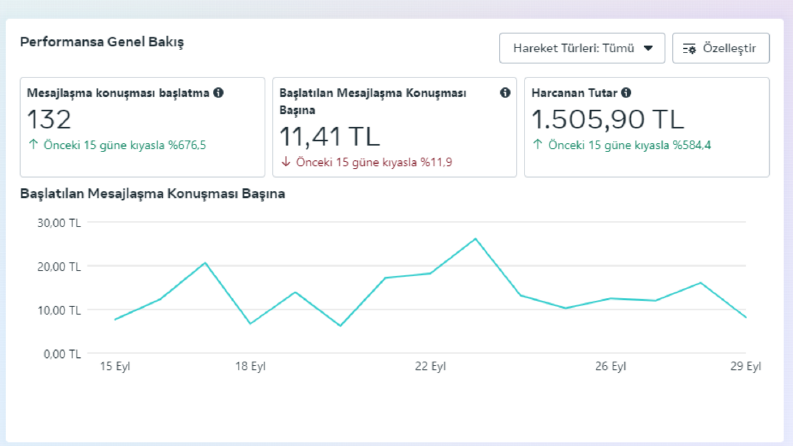Click the chart data point above 26 Eyl
Viewport: 793px width, 446px height.
pos(610,298)
